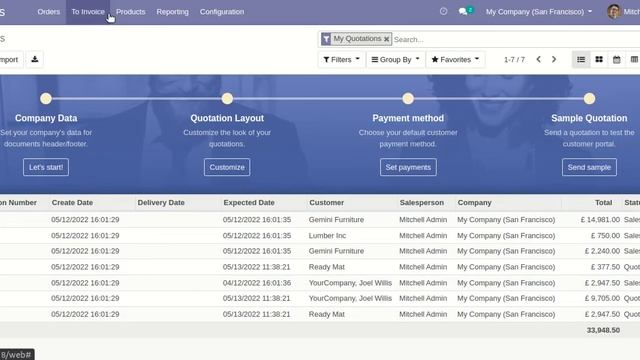Click the Let's start! button
Viewport: 640px width, 360px height.
(x=46, y=167)
